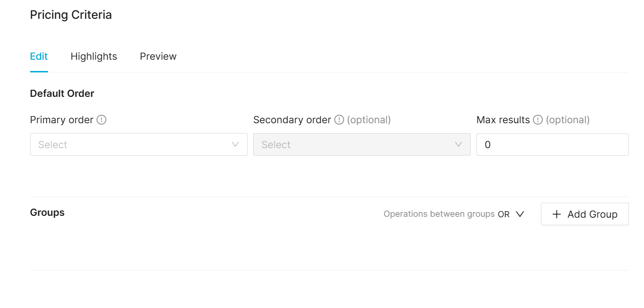Open the Secondary order Select dropdown
This screenshot has width=644, height=308.
click(x=353, y=144)
